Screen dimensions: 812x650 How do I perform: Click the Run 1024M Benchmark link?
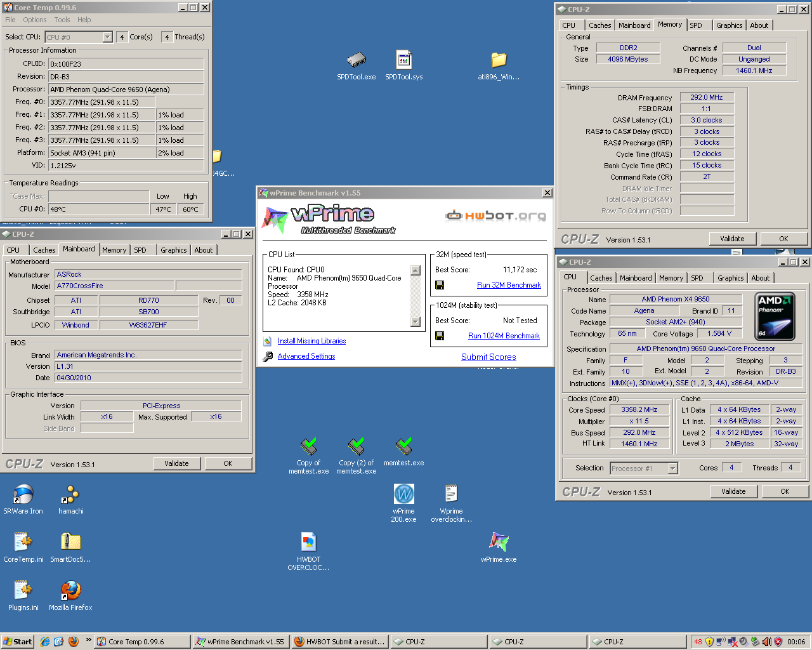click(x=504, y=336)
